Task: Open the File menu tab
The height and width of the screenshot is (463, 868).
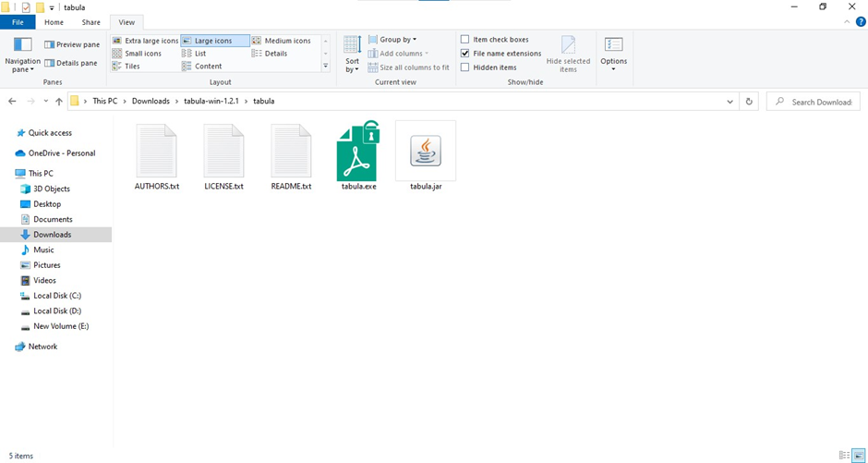Action: tap(18, 22)
